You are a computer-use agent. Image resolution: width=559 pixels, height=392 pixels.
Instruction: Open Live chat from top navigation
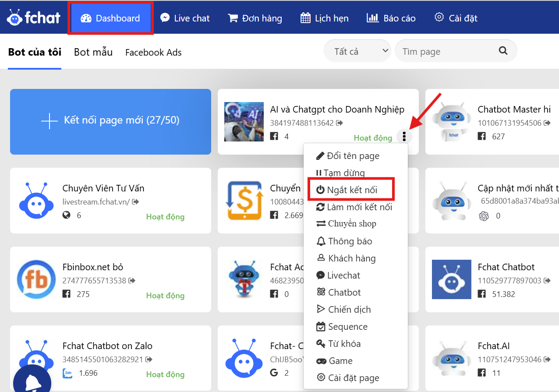click(x=185, y=18)
